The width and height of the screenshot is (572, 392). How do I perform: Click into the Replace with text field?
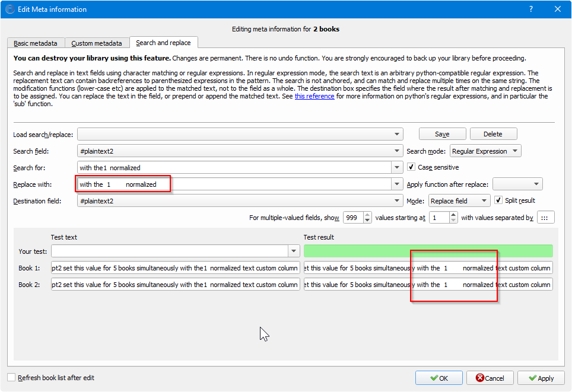234,184
